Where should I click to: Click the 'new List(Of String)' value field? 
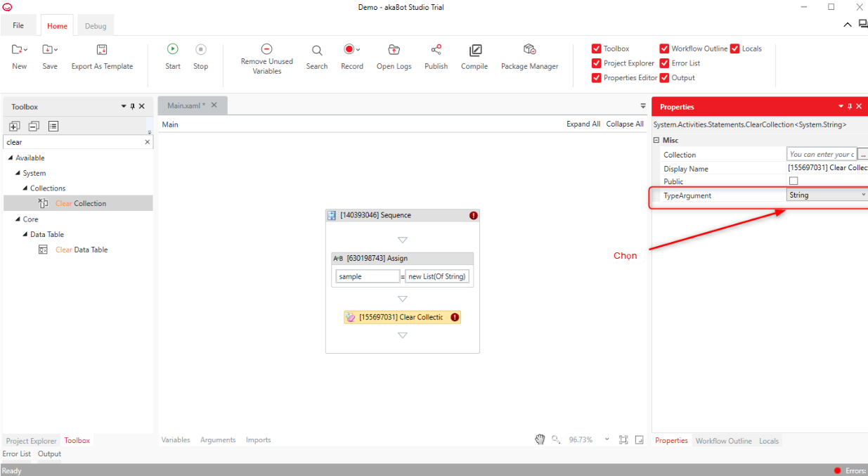[437, 276]
